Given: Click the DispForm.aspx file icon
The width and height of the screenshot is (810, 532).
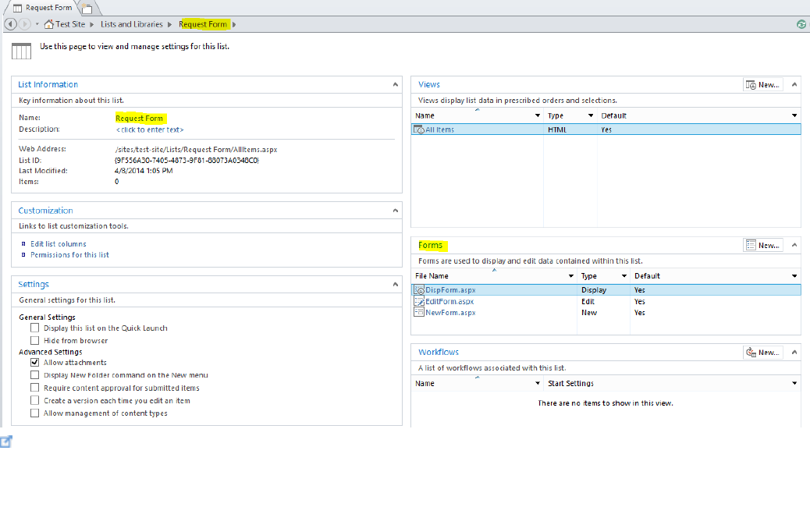Looking at the screenshot, I should tap(419, 290).
